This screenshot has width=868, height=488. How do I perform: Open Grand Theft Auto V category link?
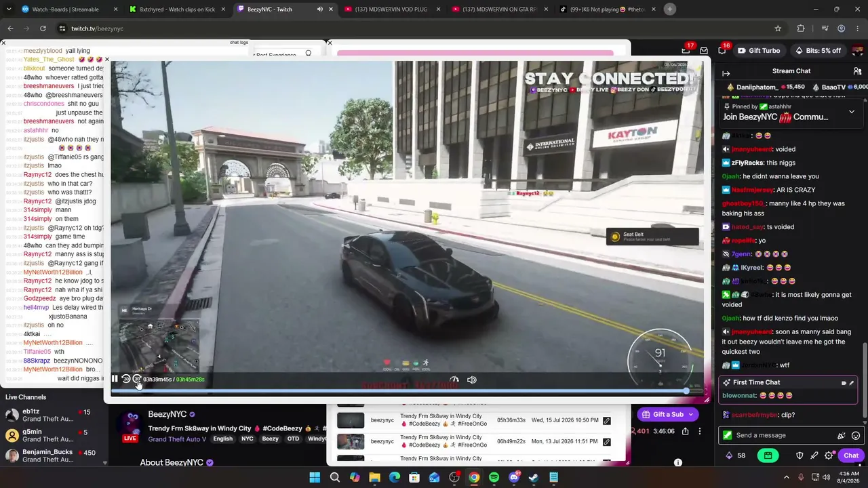[178, 439]
